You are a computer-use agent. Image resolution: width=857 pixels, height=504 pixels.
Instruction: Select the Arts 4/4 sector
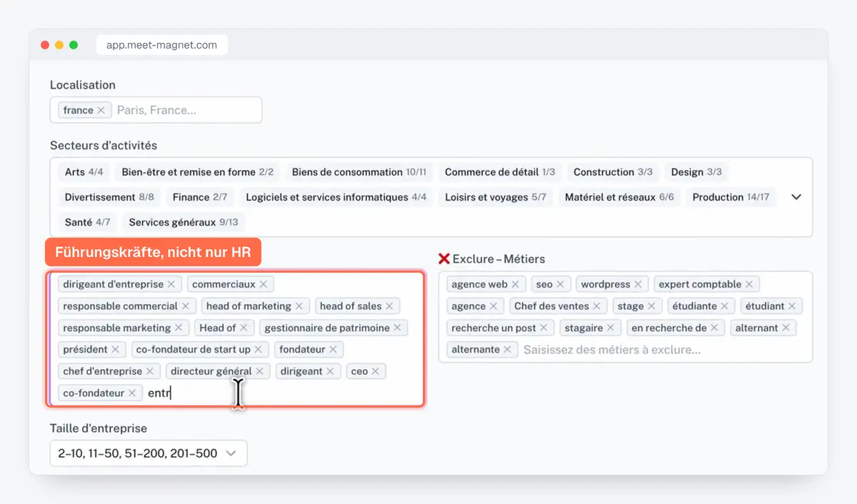(x=84, y=172)
